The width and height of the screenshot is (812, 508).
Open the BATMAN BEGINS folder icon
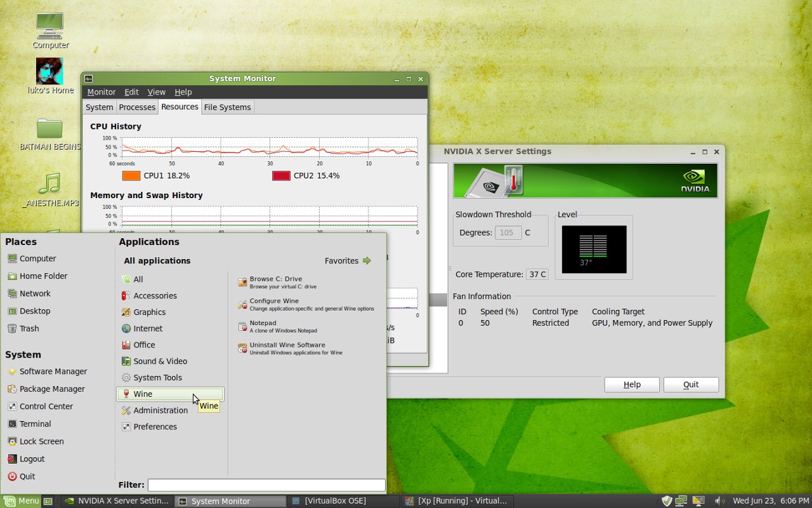click(49, 133)
